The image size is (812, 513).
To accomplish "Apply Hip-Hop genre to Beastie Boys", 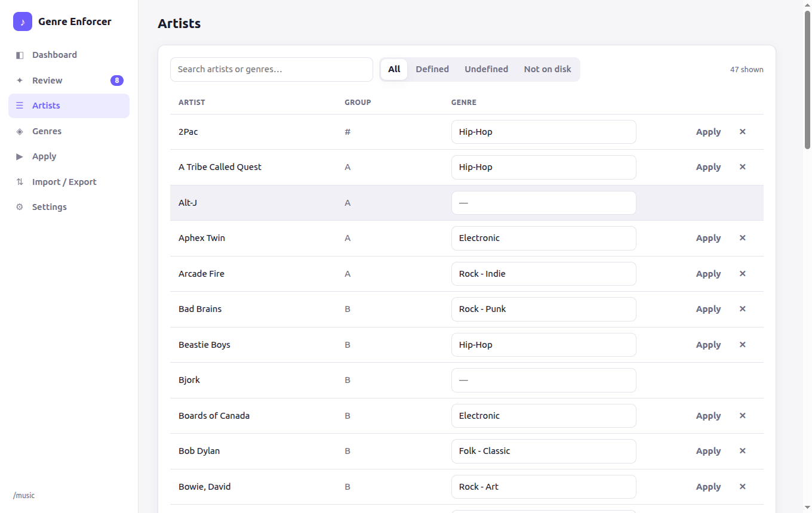I will tap(709, 345).
